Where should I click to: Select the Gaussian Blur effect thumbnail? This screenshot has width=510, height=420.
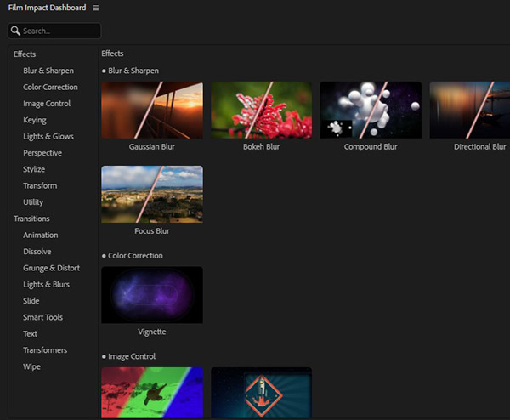tap(151, 110)
